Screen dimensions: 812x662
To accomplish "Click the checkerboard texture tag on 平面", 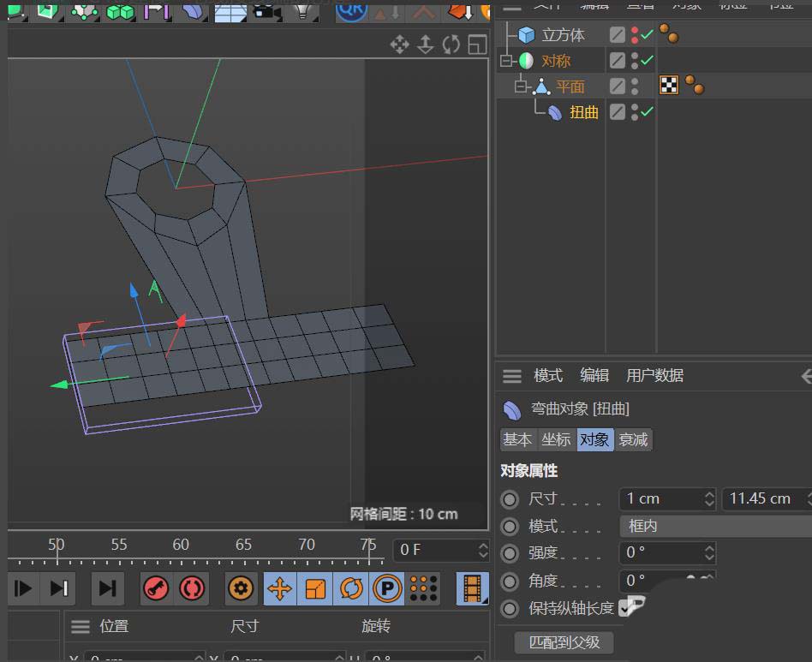I will click(x=669, y=85).
